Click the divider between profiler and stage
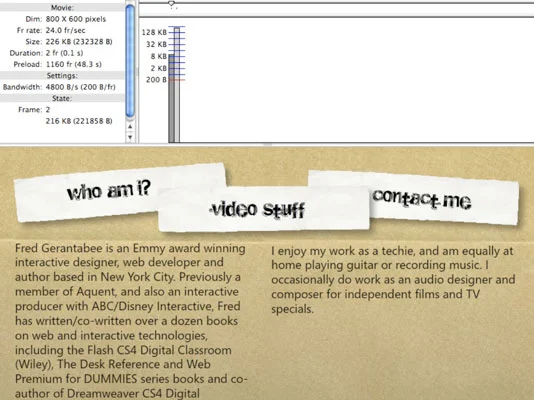 [267, 145]
